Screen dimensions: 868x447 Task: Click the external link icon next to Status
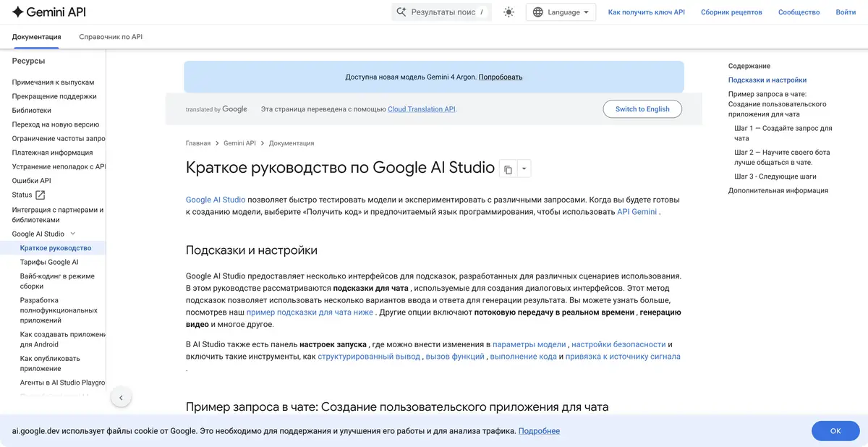pyautogui.click(x=41, y=195)
